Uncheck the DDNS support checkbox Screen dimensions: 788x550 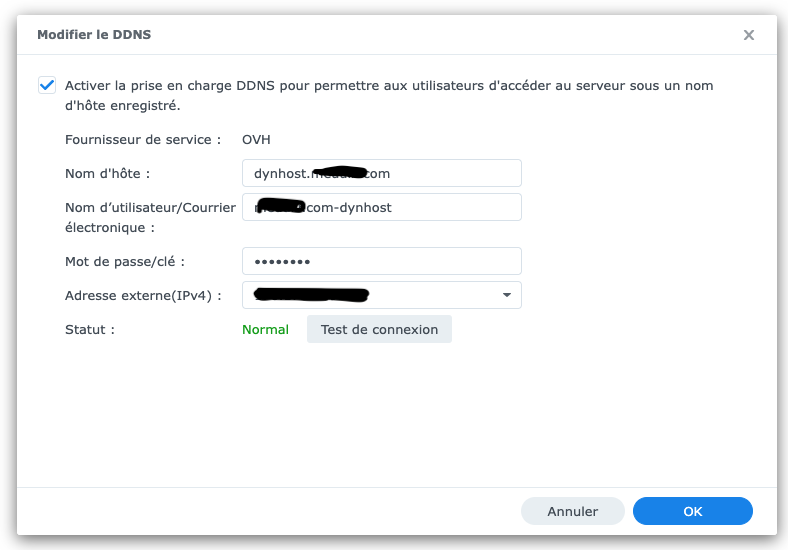click(x=47, y=86)
